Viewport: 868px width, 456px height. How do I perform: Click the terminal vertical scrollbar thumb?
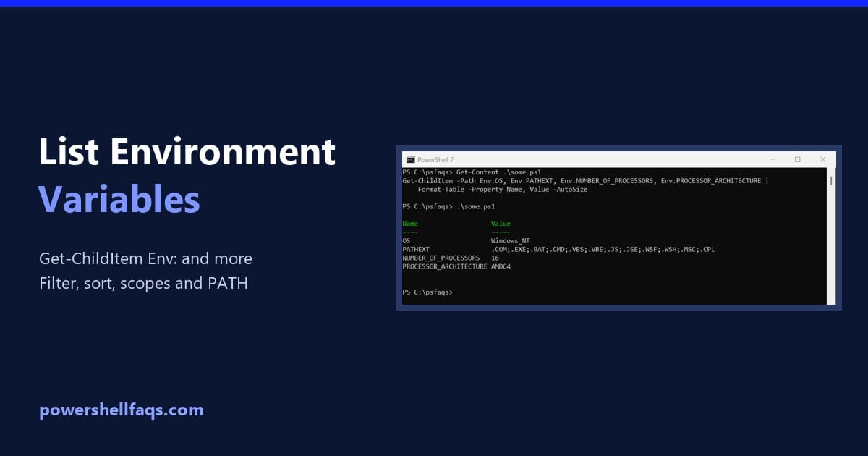coord(831,180)
